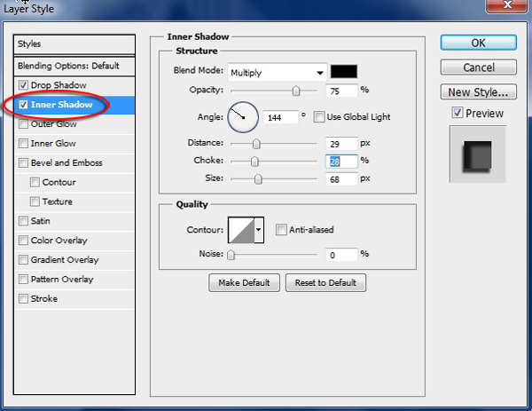Select Blending Options: Default entry
532x411 pixels.
point(67,66)
